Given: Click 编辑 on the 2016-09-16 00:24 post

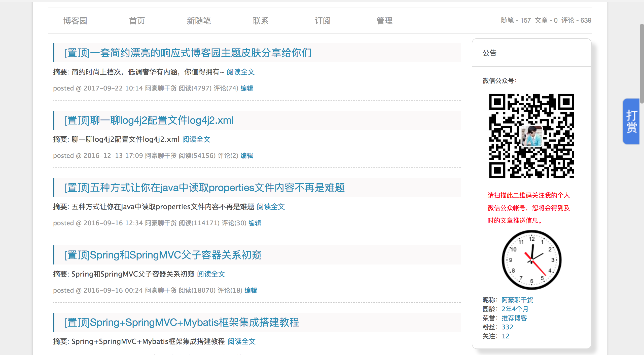Looking at the screenshot, I should [251, 290].
